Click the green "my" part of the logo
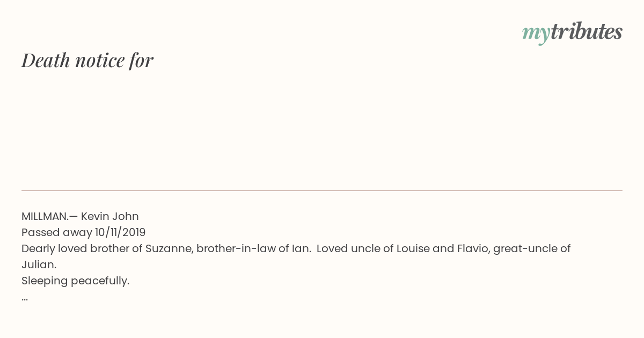Image resolution: width=644 pixels, height=338 pixels. click(536, 33)
